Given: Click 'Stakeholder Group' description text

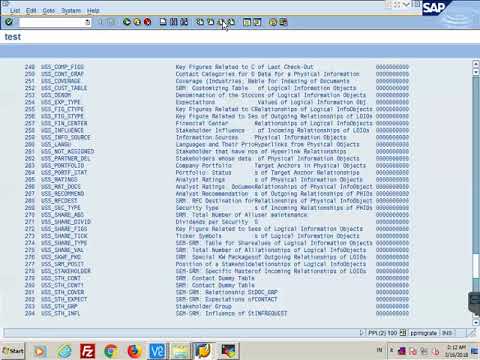Looking at the screenshot, I should [204, 306].
